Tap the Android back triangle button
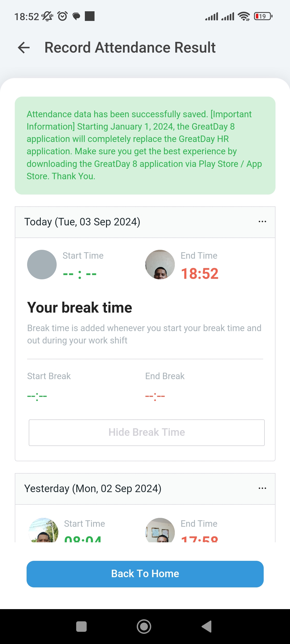Image resolution: width=290 pixels, height=644 pixels. click(207, 627)
